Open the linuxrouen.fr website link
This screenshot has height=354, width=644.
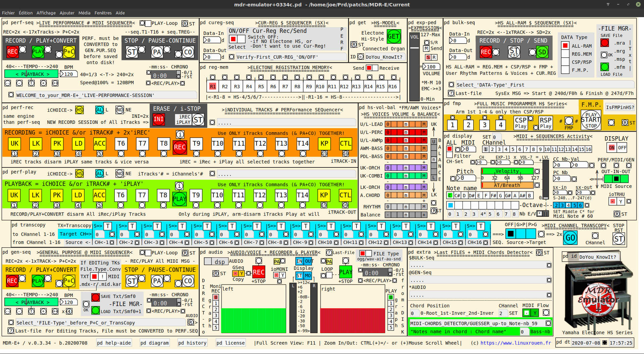click(x=516, y=343)
